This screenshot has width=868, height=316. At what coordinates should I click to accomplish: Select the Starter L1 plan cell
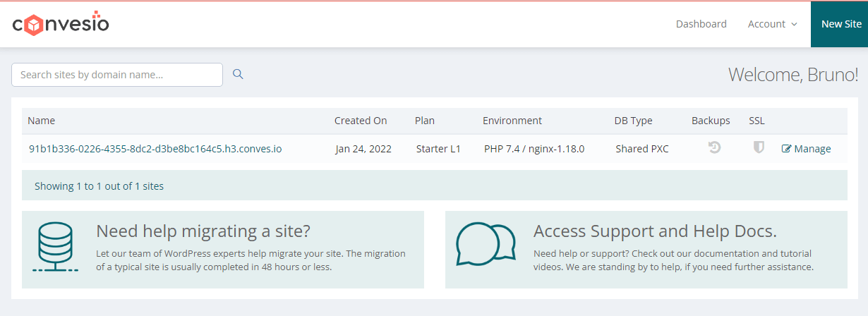[438, 149]
